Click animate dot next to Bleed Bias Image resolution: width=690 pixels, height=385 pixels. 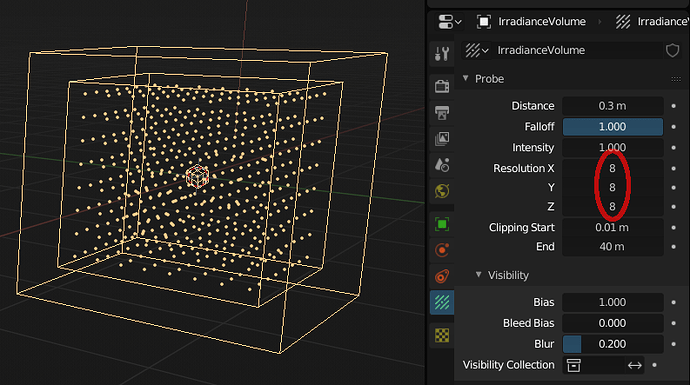[674, 323]
